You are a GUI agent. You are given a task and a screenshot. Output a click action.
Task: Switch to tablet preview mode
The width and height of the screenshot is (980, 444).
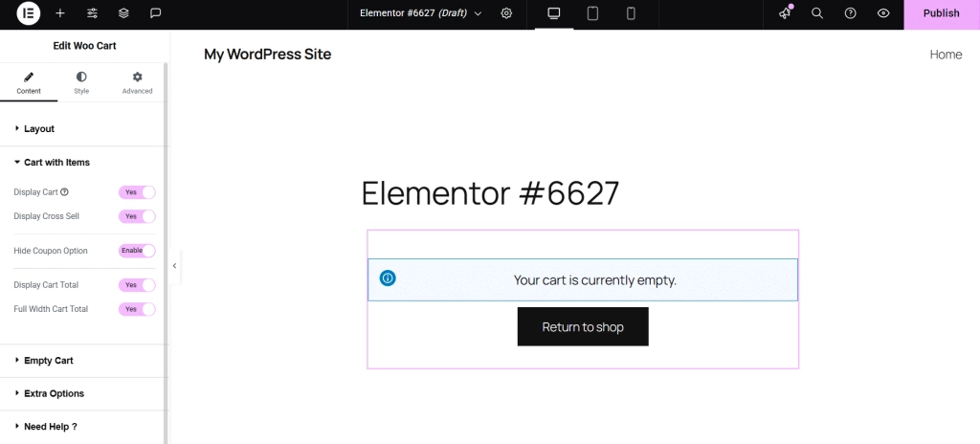pos(592,13)
